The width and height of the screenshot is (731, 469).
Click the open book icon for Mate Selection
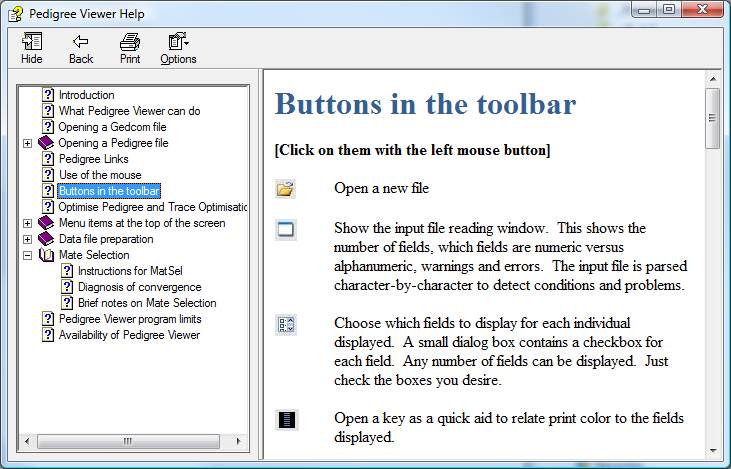46,255
